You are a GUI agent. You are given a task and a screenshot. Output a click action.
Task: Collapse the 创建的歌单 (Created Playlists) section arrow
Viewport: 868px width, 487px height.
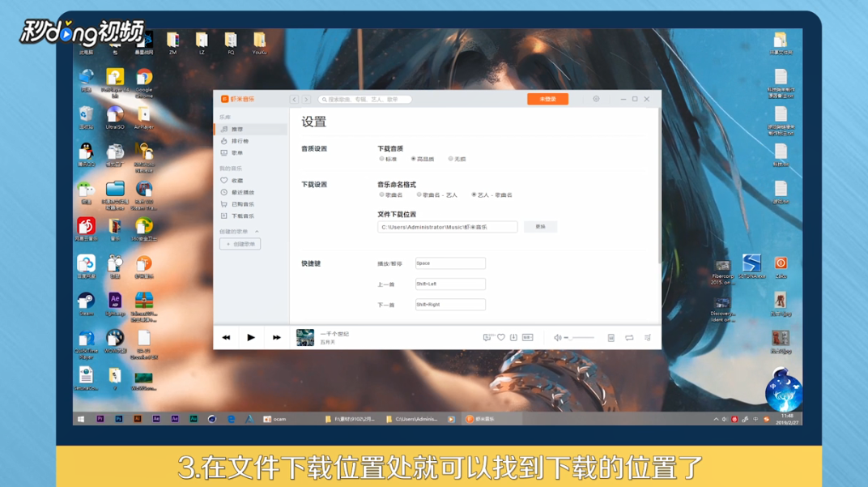[257, 232]
